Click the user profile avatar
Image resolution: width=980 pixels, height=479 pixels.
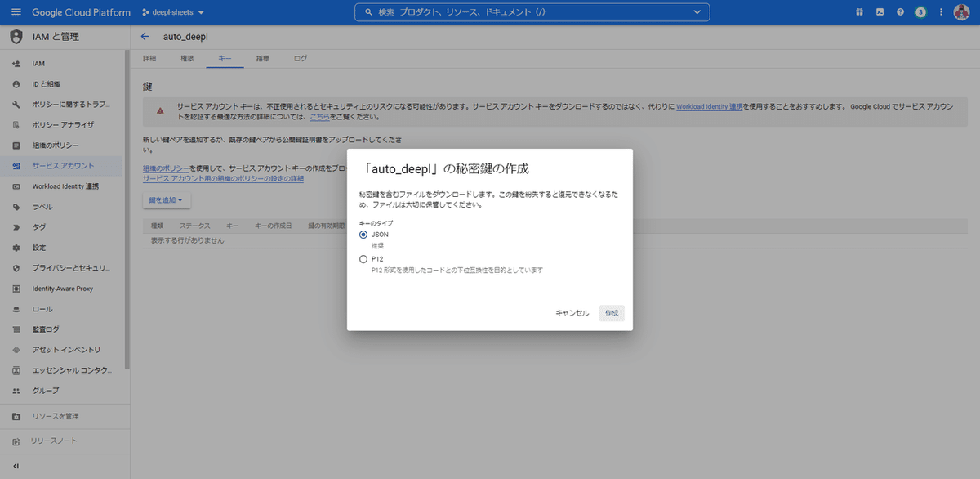pyautogui.click(x=961, y=12)
